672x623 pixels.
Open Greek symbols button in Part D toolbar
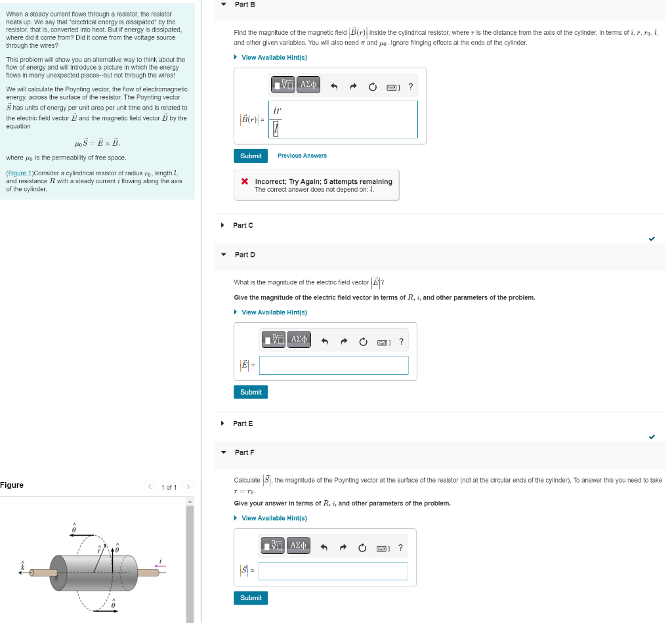(x=299, y=339)
